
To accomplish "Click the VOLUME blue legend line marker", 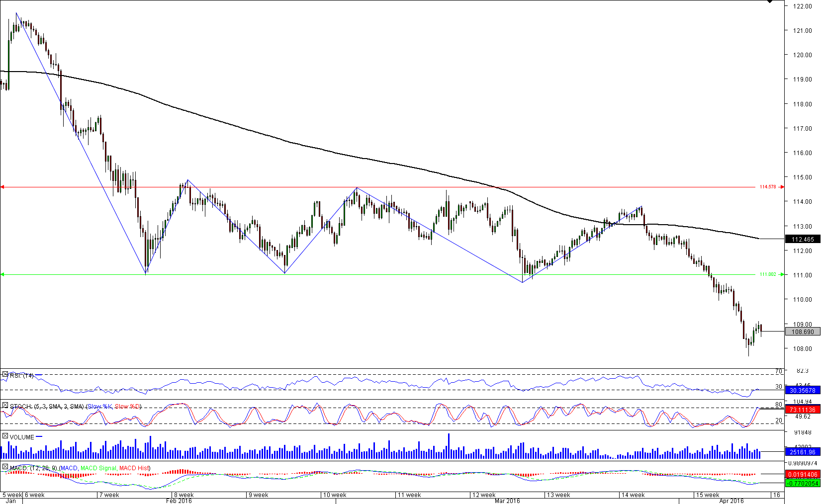I will click(x=39, y=437).
